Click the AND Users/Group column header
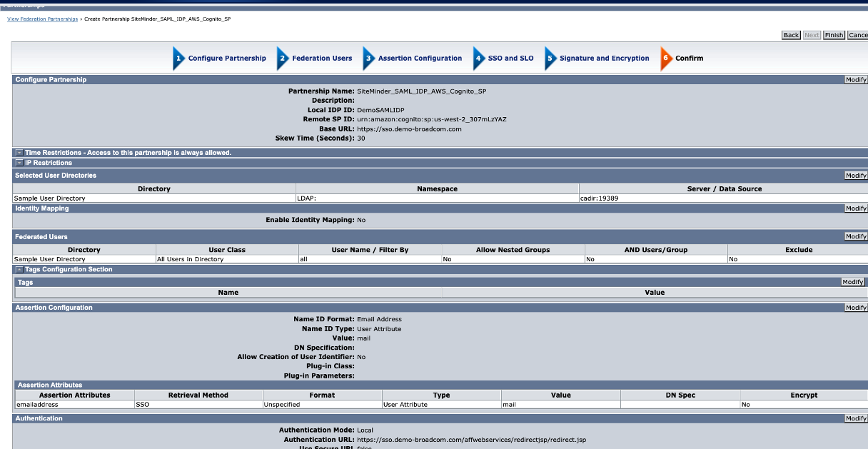Image resolution: width=868 pixels, height=449 pixels. click(656, 250)
